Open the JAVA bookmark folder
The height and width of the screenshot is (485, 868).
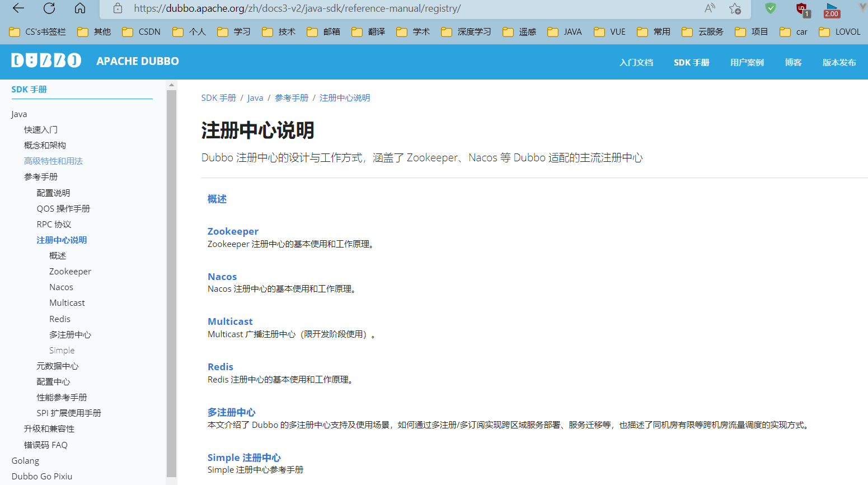click(565, 32)
